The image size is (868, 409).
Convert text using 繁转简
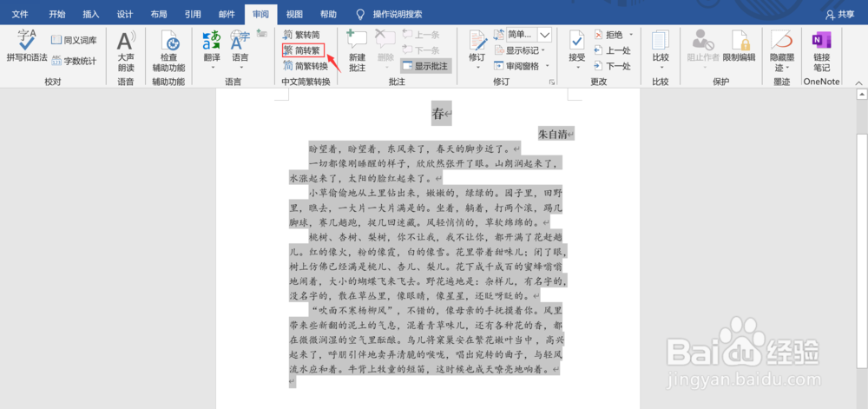[302, 35]
